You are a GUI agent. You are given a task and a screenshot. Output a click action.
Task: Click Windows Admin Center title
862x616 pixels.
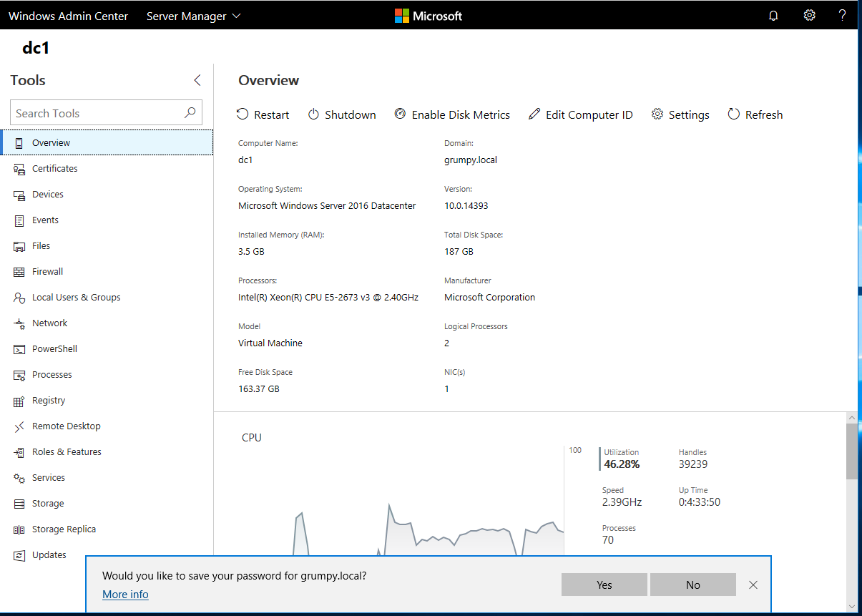click(69, 16)
